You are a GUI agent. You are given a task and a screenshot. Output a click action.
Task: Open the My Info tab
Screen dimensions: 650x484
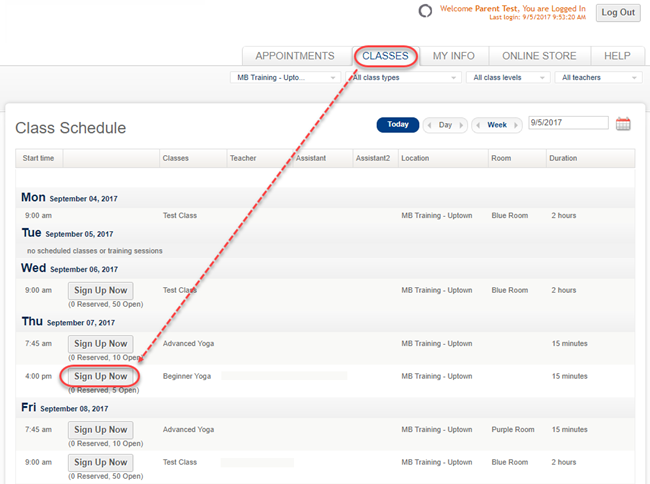point(454,56)
